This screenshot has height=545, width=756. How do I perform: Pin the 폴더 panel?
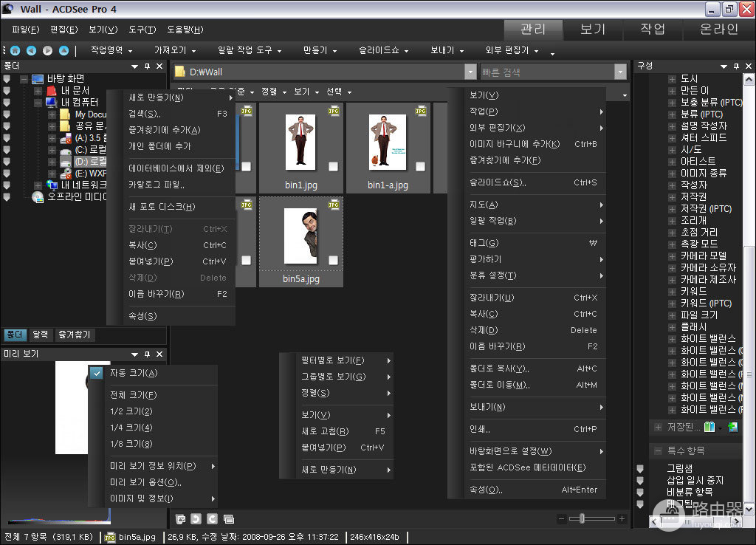[x=147, y=66]
